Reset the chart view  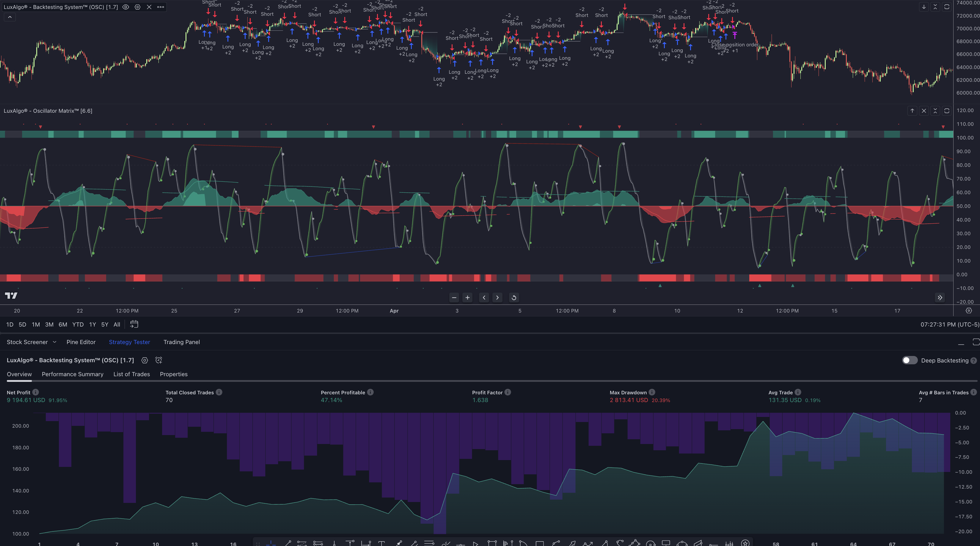coord(514,298)
